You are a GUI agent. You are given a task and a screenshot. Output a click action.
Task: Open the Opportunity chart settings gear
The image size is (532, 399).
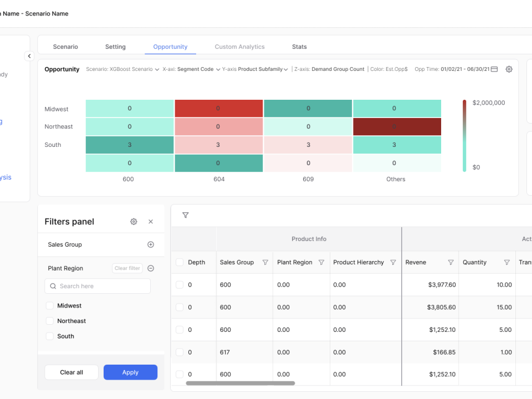click(x=509, y=69)
